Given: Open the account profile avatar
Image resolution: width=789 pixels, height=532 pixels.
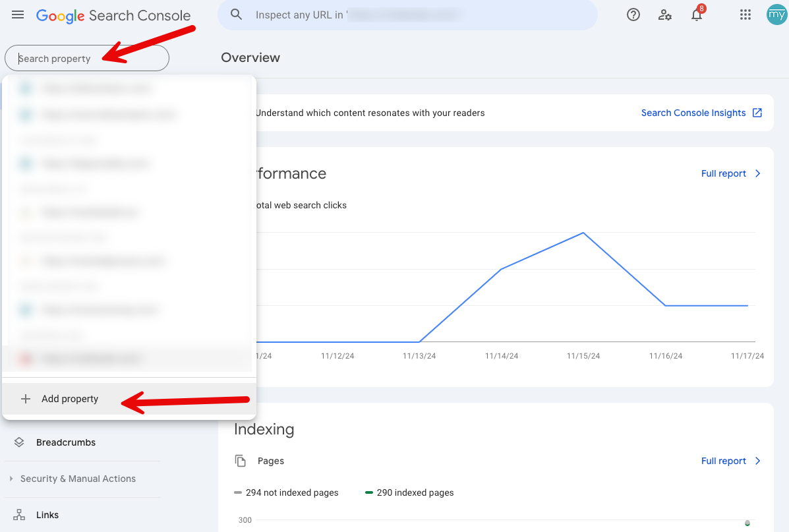Looking at the screenshot, I should [x=776, y=15].
